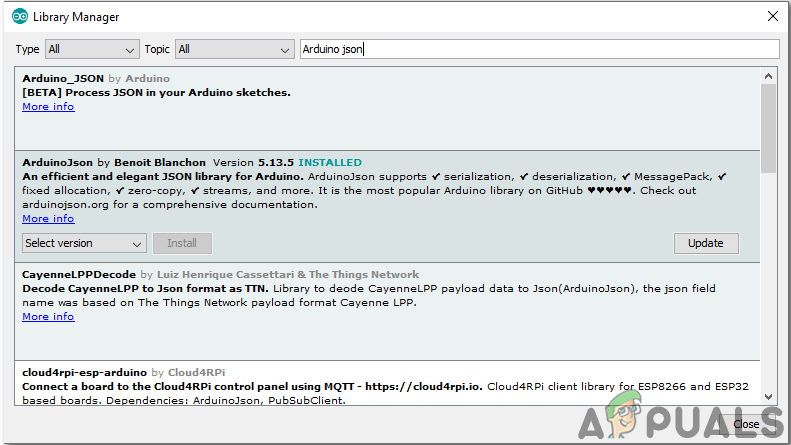Close the Library Manager window with the X
The height and width of the screenshot is (445, 791).
point(772,16)
